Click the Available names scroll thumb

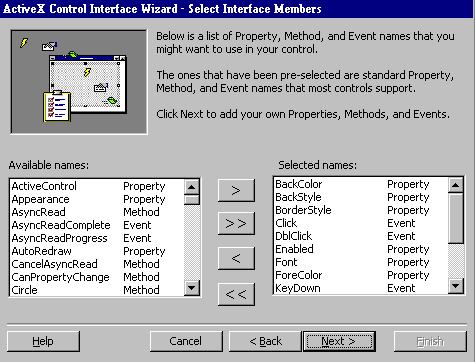(x=192, y=200)
